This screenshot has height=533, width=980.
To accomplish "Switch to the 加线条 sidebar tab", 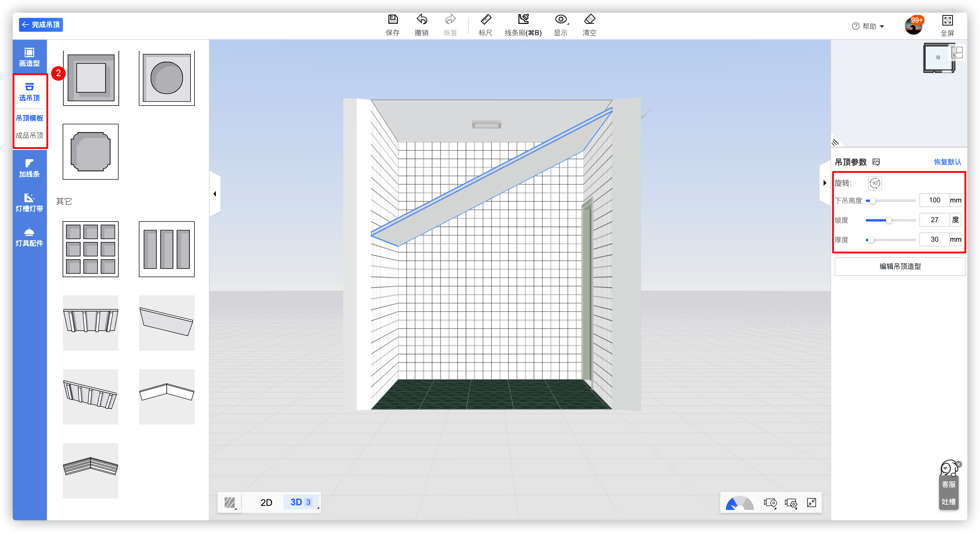I will (x=29, y=168).
